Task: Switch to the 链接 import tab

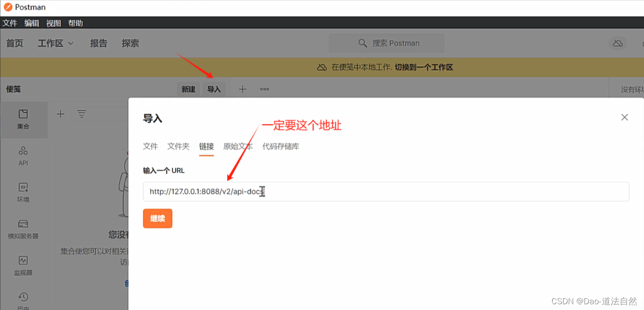Action: pos(207,146)
